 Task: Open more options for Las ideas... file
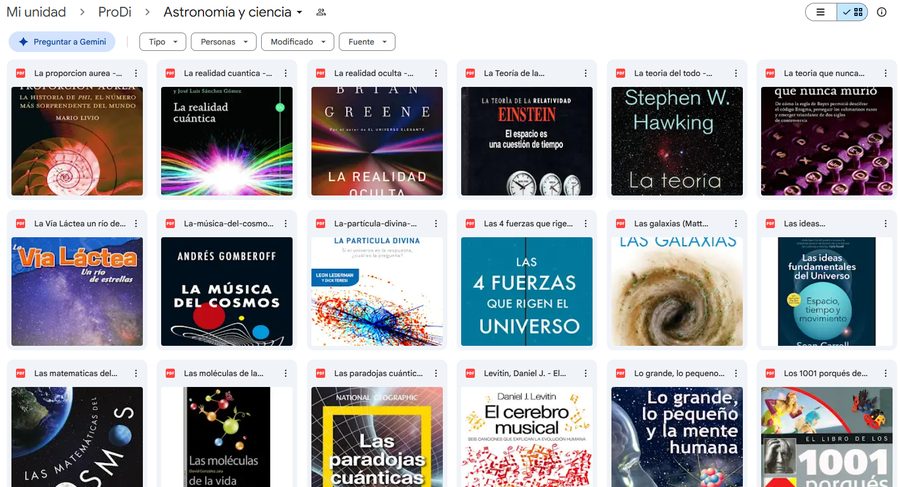886,223
